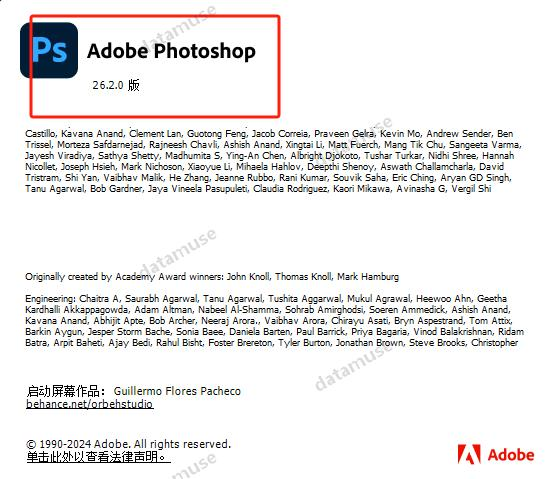This screenshot has width=560, height=479.
Task: Click the name Mark Hamburg
Action: [x=368, y=276]
